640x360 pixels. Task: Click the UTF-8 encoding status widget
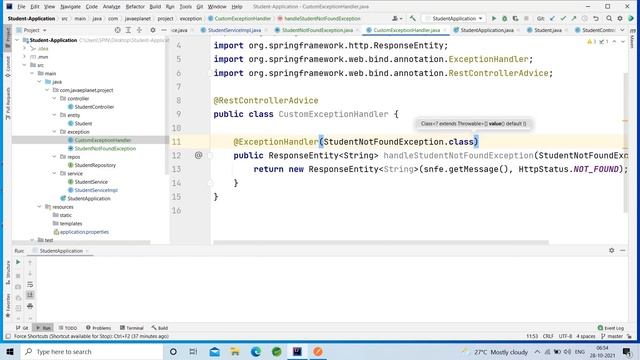pos(565,336)
